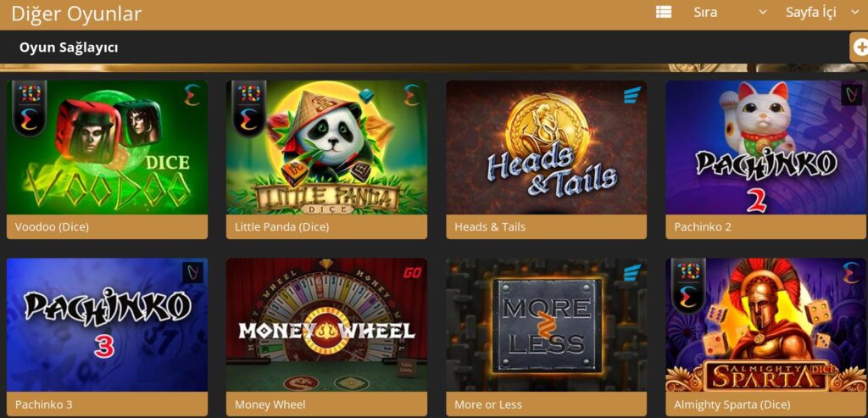Click the Oyun Sağlayıcı filter bar
This screenshot has width=868, height=418.
click(x=424, y=47)
